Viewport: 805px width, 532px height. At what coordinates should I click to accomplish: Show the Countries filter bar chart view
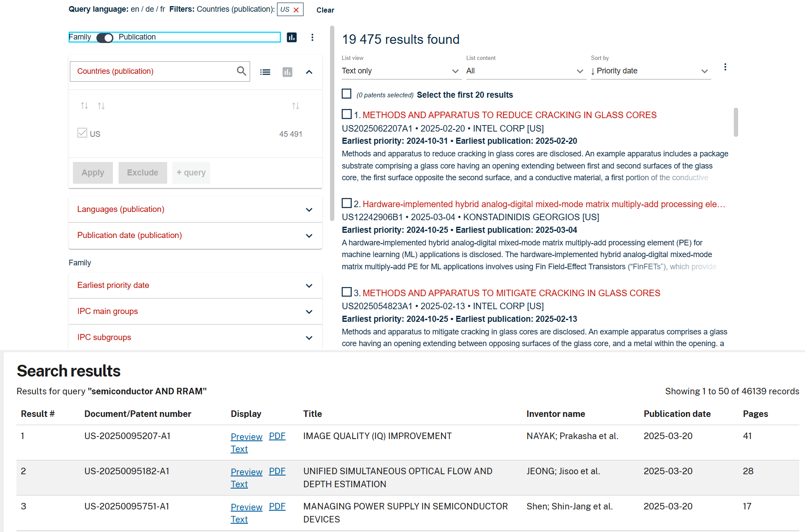click(287, 72)
